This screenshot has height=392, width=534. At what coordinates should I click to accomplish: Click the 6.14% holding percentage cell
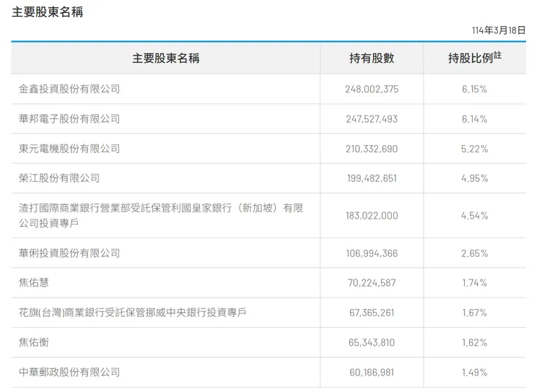tap(474, 119)
